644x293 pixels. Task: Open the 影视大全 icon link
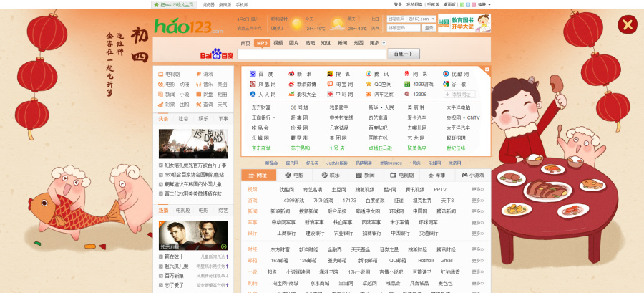coord(291,94)
